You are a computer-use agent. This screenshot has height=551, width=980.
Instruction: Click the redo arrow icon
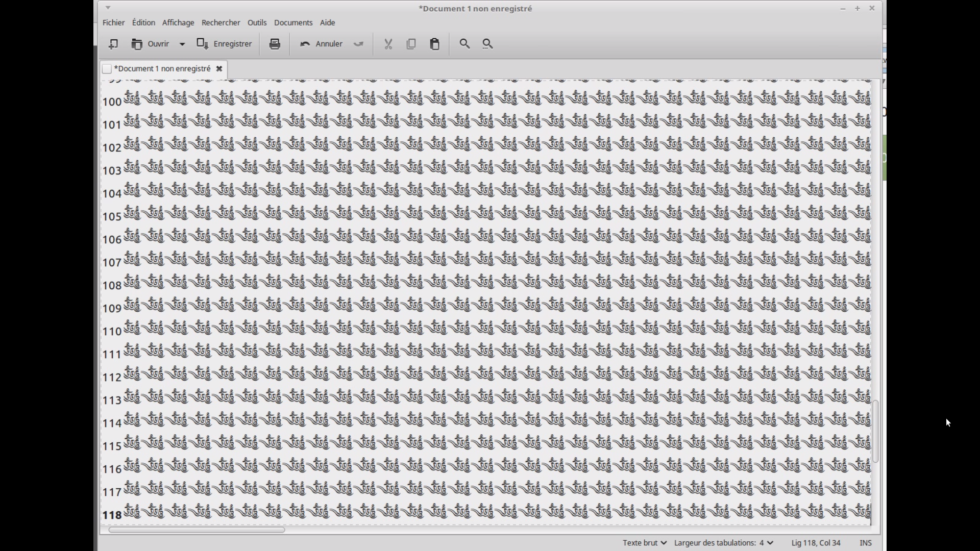point(359,44)
